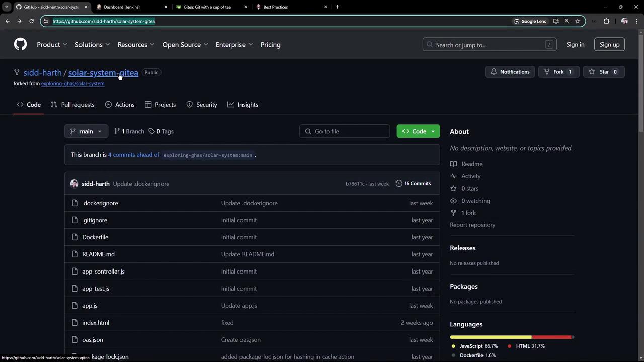644x362 pixels.
Task: Switch to the Gitea browser tab
Action: click(x=211, y=7)
